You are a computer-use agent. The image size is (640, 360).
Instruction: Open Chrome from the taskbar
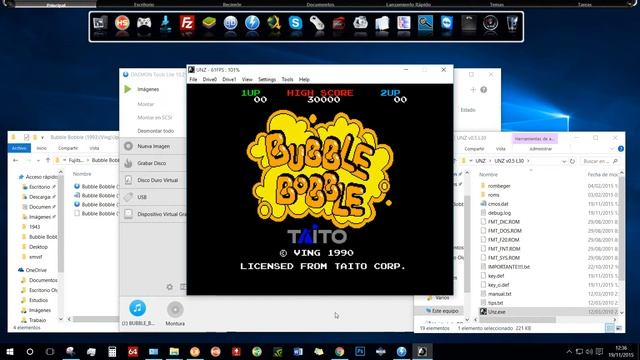[339, 351]
